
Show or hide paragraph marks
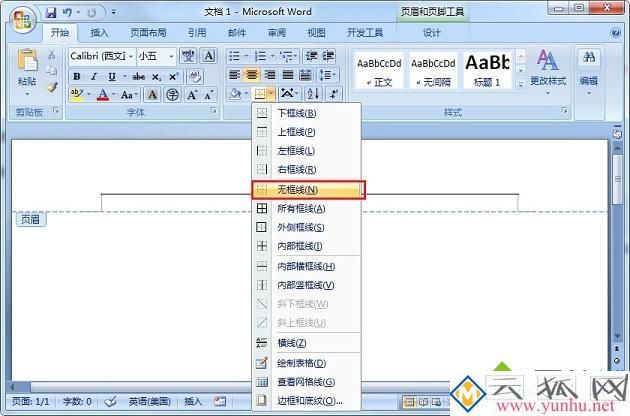334,94
